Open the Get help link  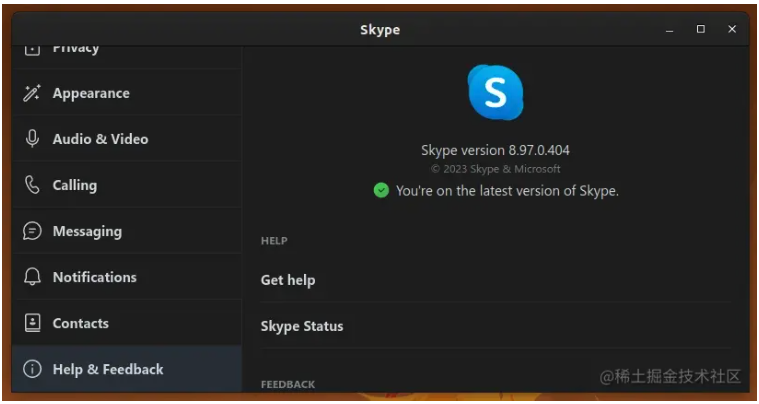(x=496, y=280)
